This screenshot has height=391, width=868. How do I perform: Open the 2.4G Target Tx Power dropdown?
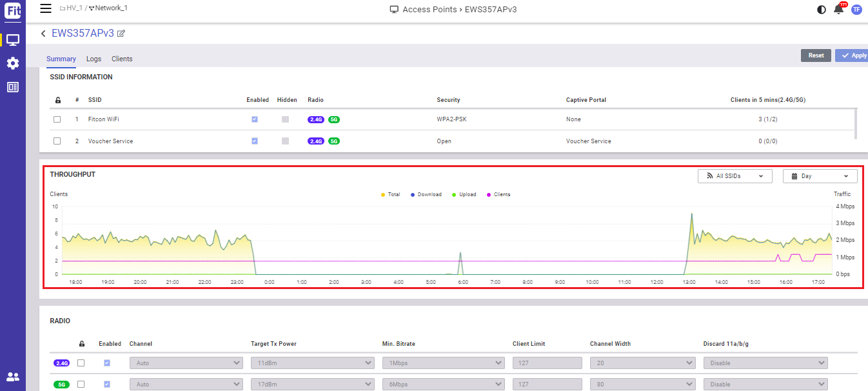coord(312,363)
